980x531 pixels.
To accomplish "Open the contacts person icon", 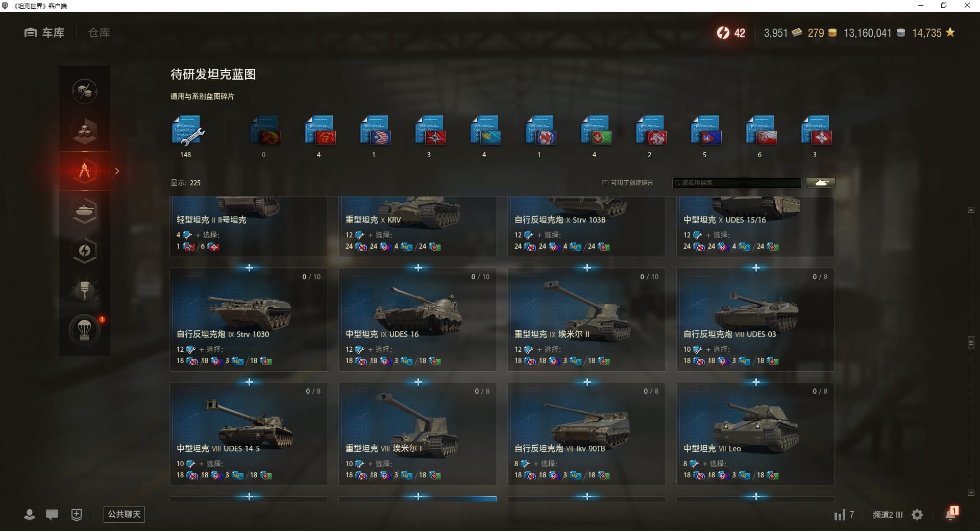I will coord(30,515).
